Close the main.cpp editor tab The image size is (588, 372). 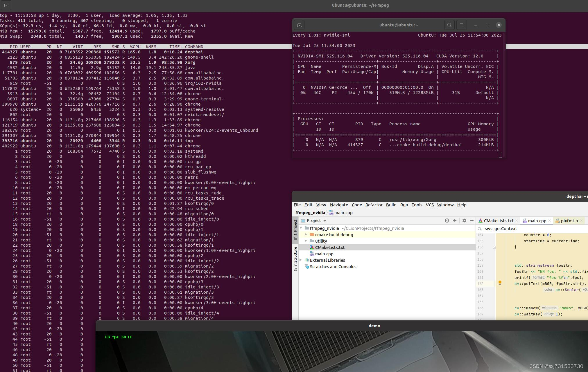tap(549, 221)
